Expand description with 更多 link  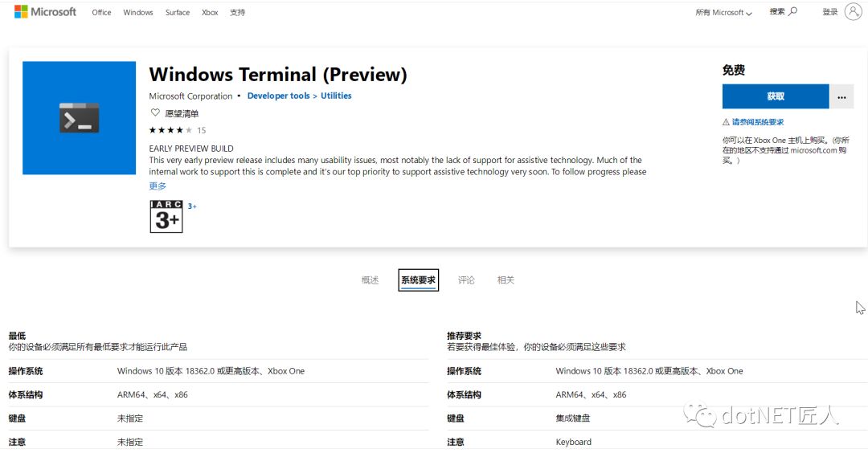click(158, 186)
